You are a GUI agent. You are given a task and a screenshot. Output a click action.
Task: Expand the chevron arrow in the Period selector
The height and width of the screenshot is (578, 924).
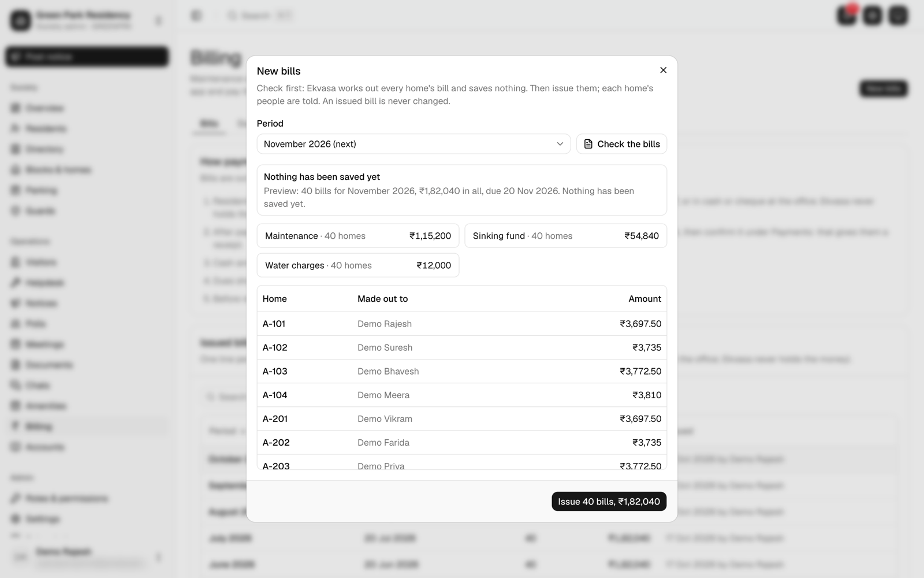point(560,144)
